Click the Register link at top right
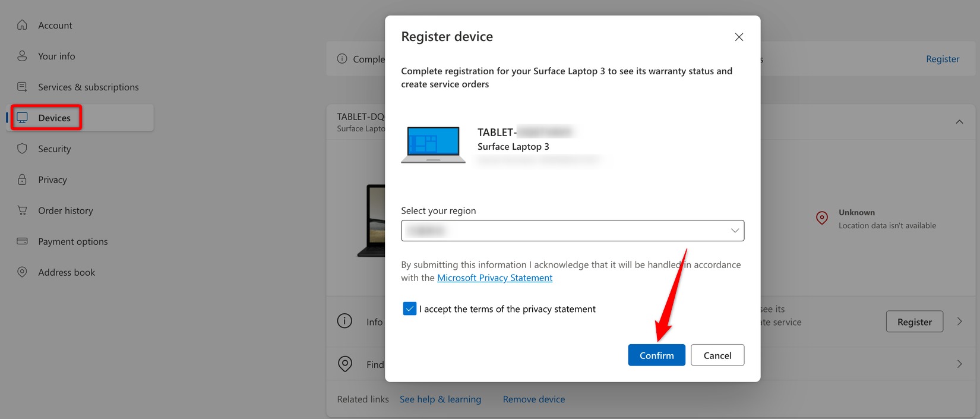 [943, 59]
